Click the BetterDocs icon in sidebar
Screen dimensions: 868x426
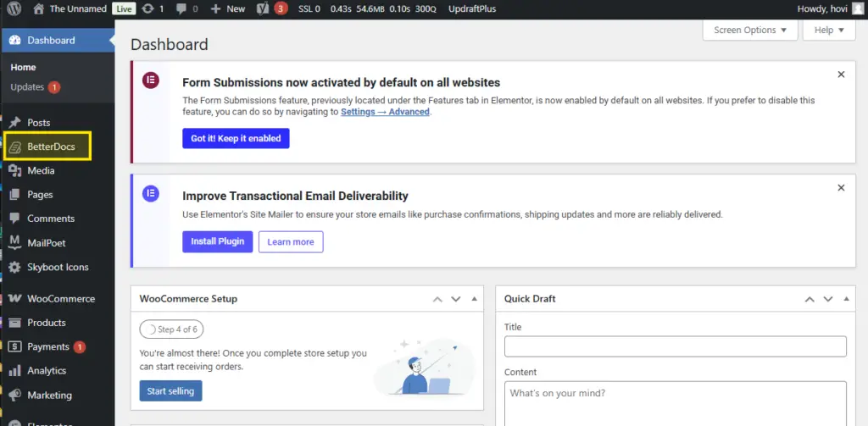[x=15, y=147]
